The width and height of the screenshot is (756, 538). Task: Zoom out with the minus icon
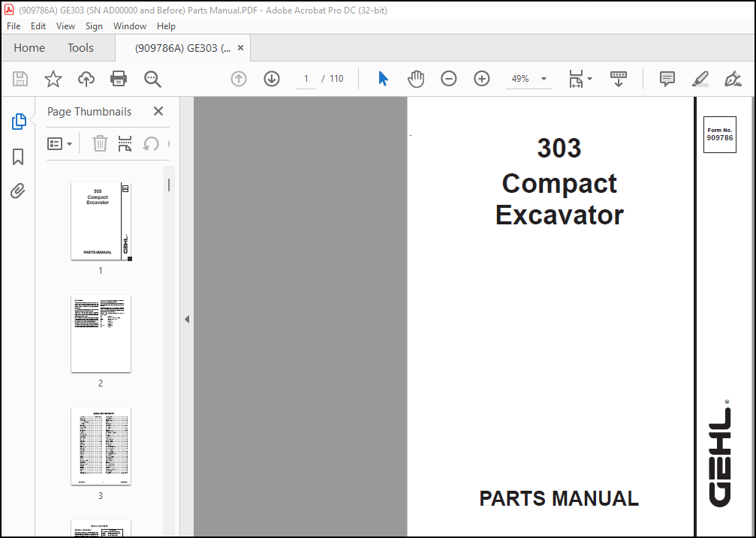click(x=448, y=79)
